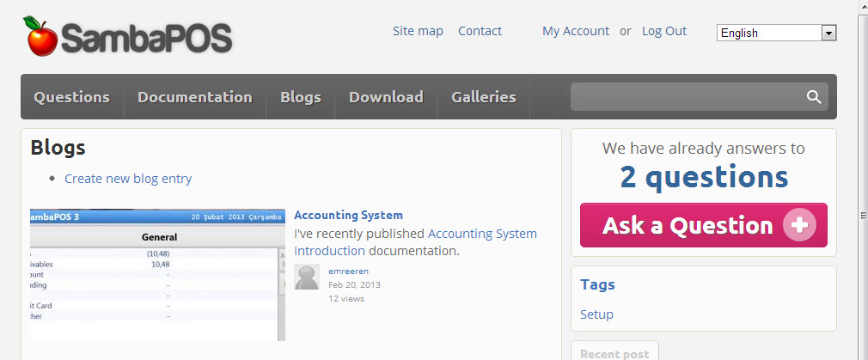Viewport: 868px width, 360px height.
Task: Open the Accounting System blog title
Action: [348, 215]
